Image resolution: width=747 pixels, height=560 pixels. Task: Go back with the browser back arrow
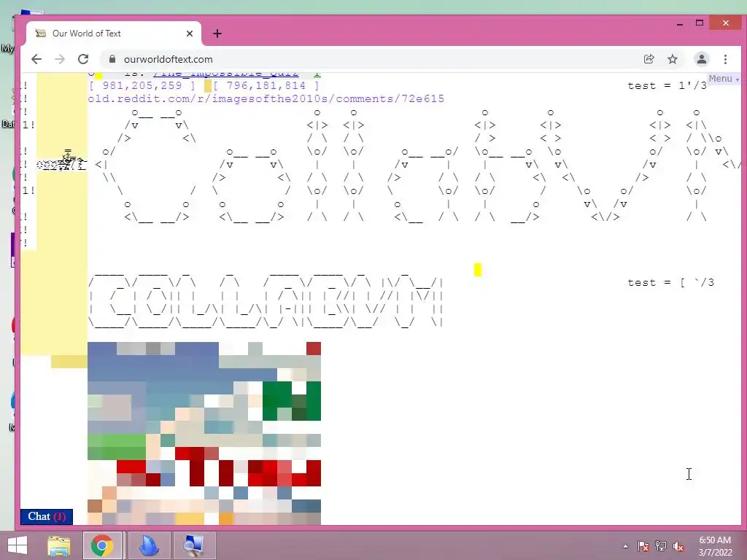tap(36, 59)
